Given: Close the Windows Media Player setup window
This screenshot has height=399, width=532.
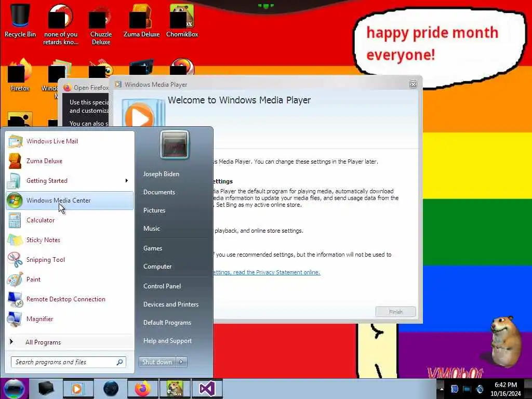Looking at the screenshot, I should click(413, 85).
